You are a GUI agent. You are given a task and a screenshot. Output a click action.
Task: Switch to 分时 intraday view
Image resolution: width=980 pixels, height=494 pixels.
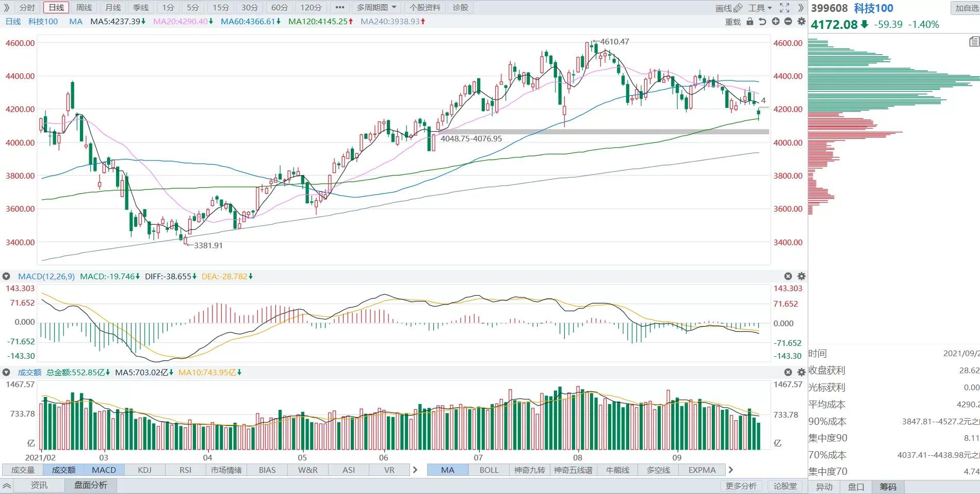click(27, 8)
